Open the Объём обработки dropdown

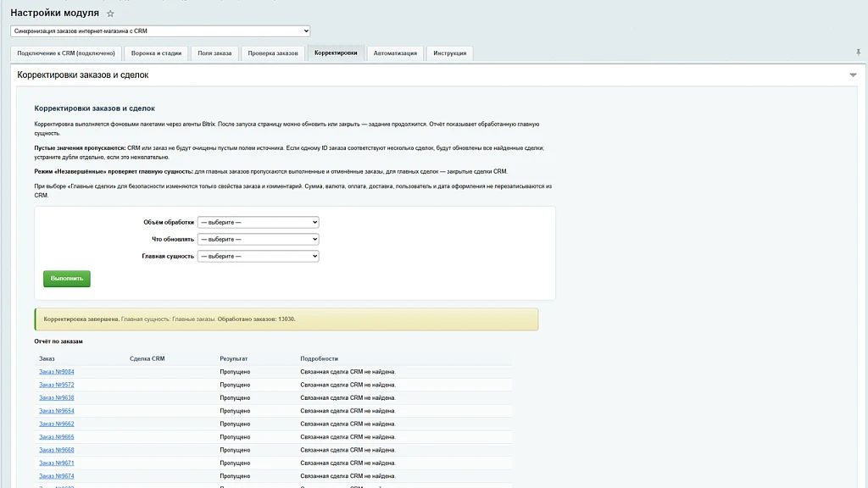258,223
